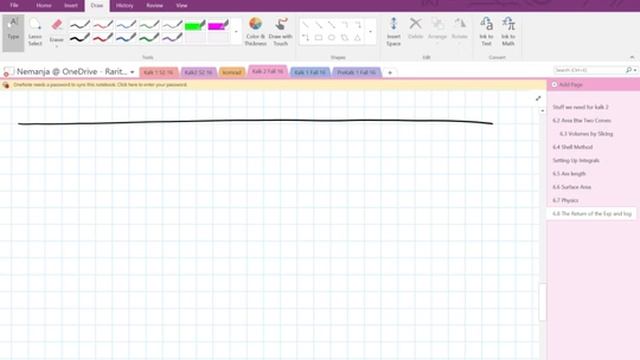The width and height of the screenshot is (640, 360).
Task: Expand page to full view
Action: 538,98
